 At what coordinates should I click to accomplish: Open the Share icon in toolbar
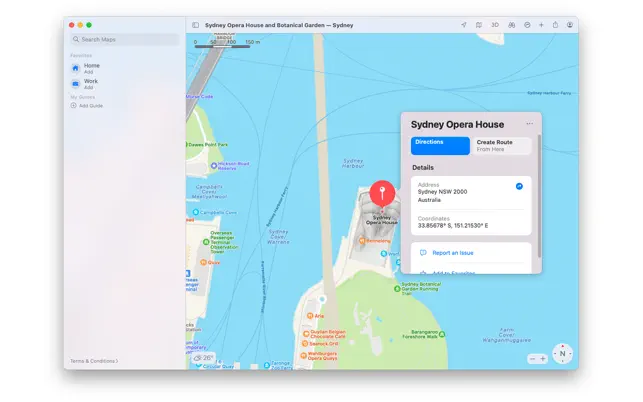click(555, 25)
